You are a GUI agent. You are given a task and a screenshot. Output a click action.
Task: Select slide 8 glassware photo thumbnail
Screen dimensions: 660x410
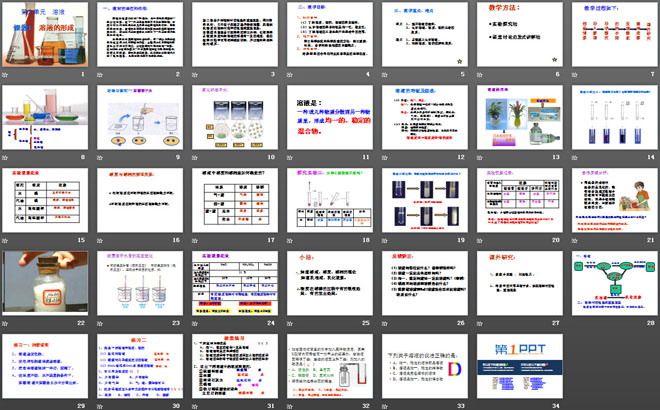45,117
